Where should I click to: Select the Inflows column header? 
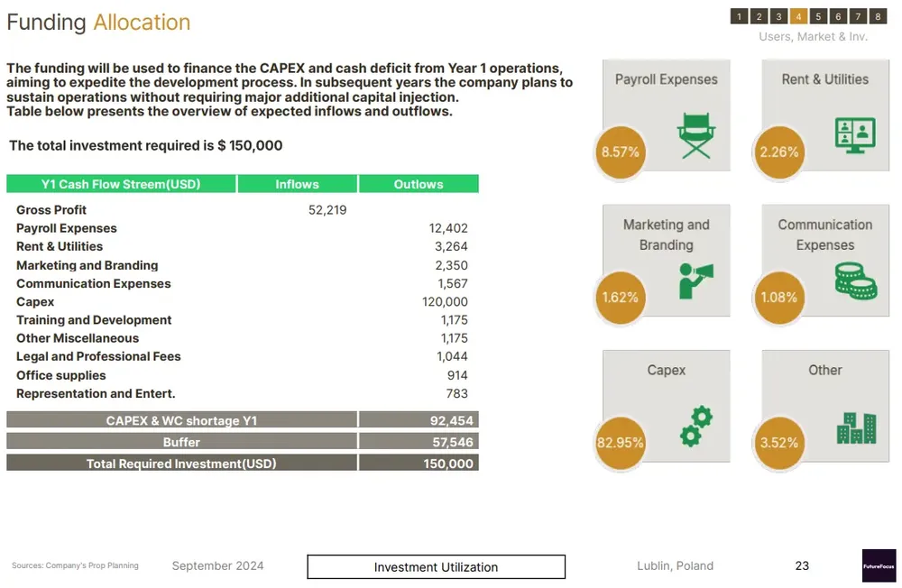(297, 184)
